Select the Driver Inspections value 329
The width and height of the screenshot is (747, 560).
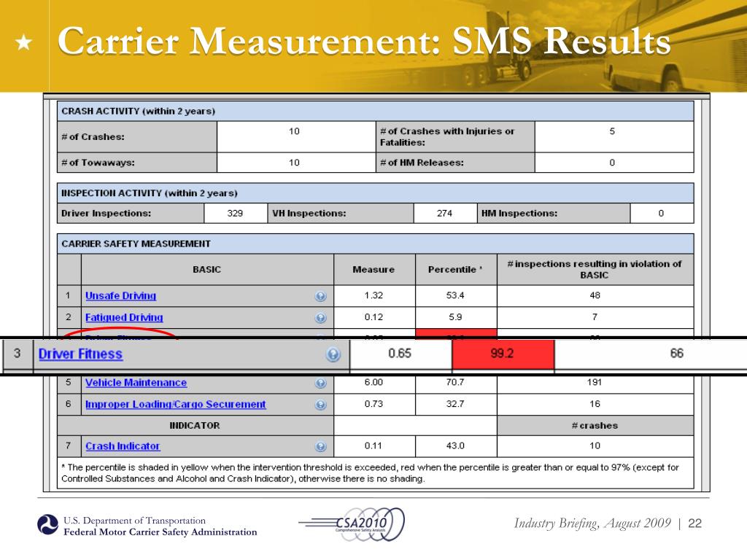[x=236, y=214]
